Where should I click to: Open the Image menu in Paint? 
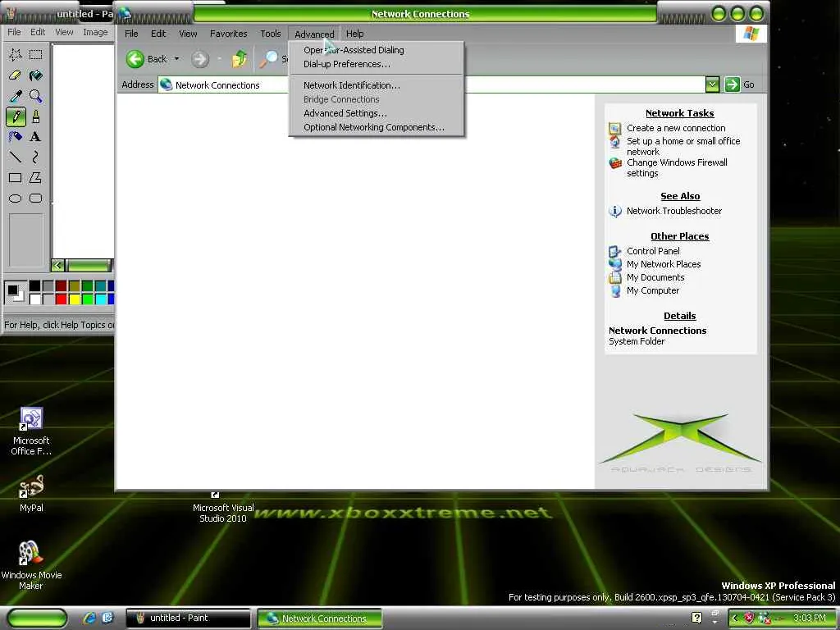[95, 32]
